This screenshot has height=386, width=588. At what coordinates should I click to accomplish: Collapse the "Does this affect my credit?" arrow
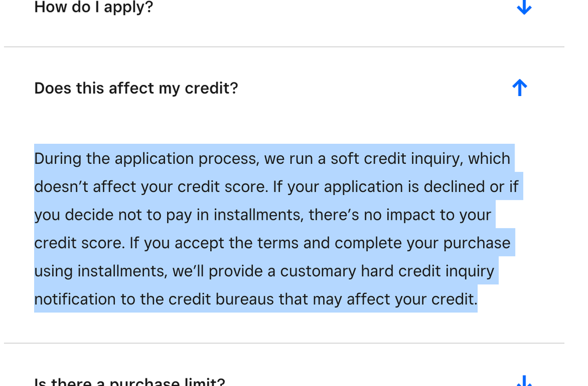coord(519,88)
